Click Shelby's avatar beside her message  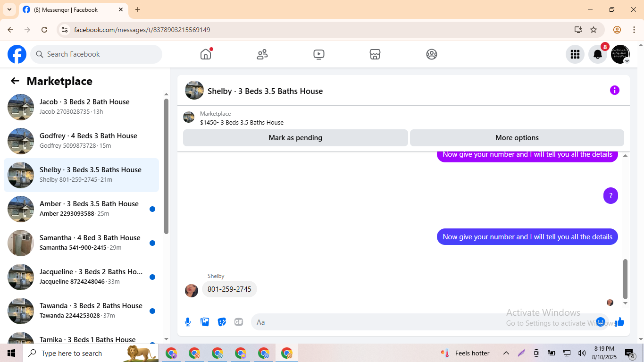192,291
